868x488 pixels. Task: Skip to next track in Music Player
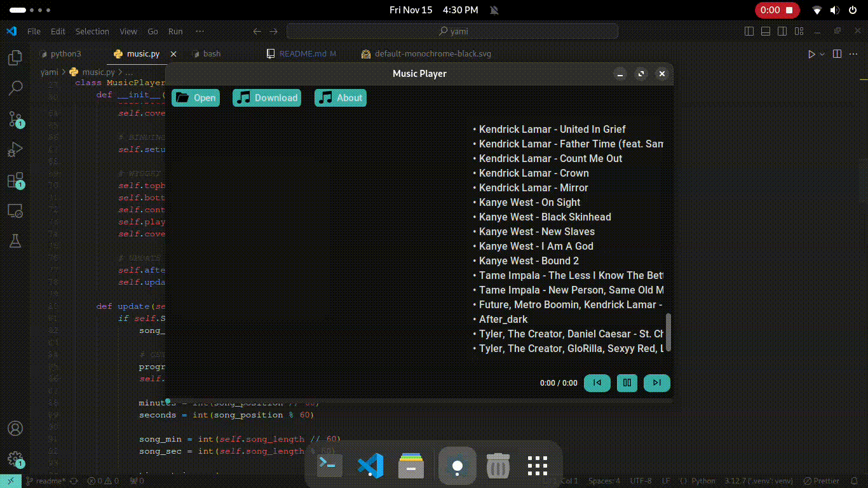click(656, 383)
